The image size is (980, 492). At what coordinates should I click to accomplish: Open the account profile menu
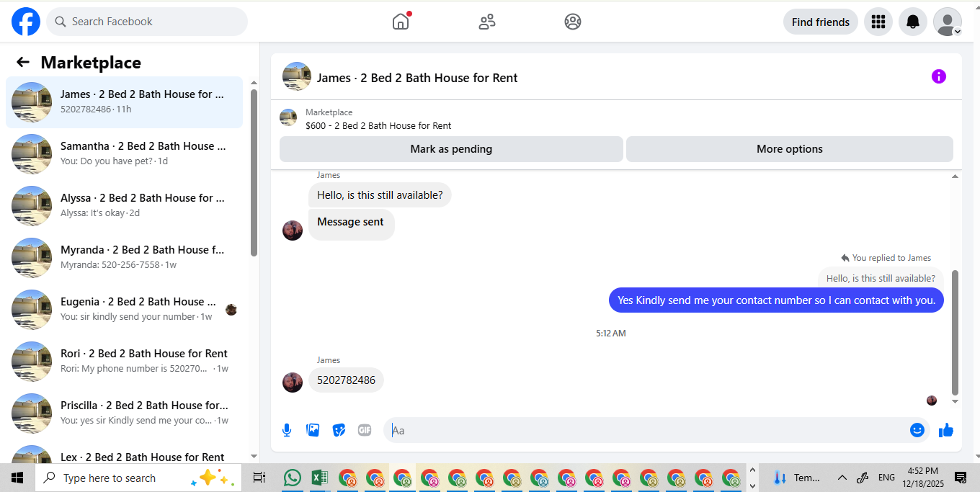(x=948, y=22)
